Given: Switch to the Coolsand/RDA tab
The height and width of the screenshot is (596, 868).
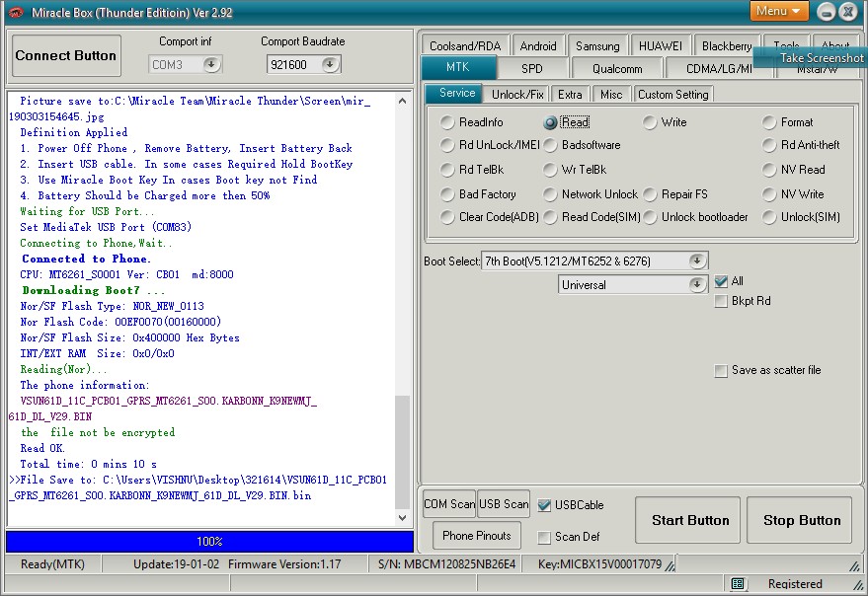Looking at the screenshot, I should 465,46.
